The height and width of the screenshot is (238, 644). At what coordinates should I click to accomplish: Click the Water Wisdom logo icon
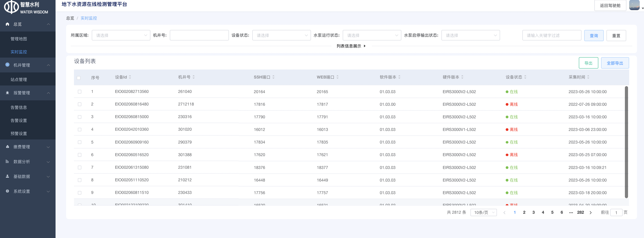tap(11, 7)
